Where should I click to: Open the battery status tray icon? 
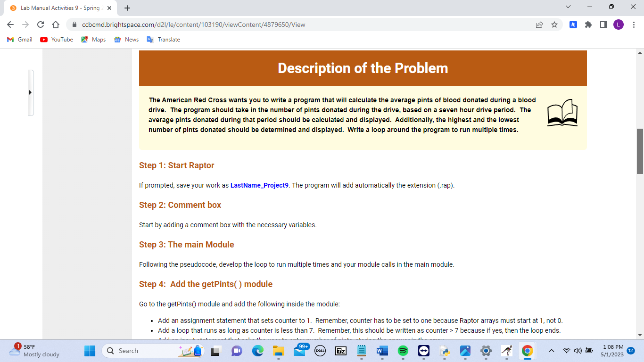(589, 351)
